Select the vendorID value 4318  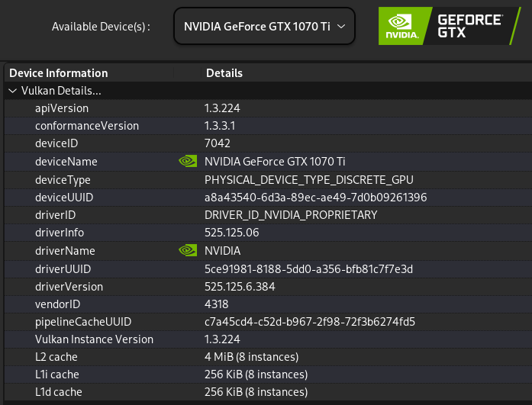pyautogui.click(x=217, y=304)
